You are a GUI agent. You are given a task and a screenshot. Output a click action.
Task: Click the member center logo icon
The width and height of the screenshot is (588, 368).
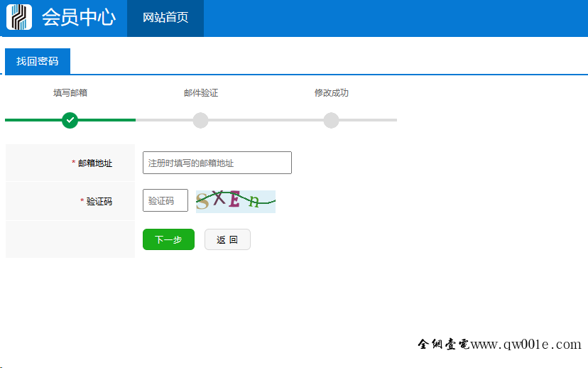(x=19, y=17)
